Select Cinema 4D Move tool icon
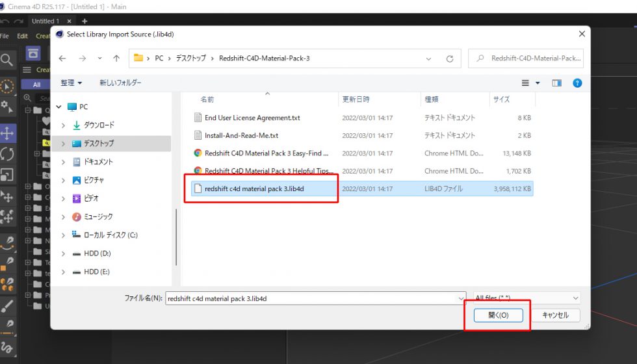 7,133
